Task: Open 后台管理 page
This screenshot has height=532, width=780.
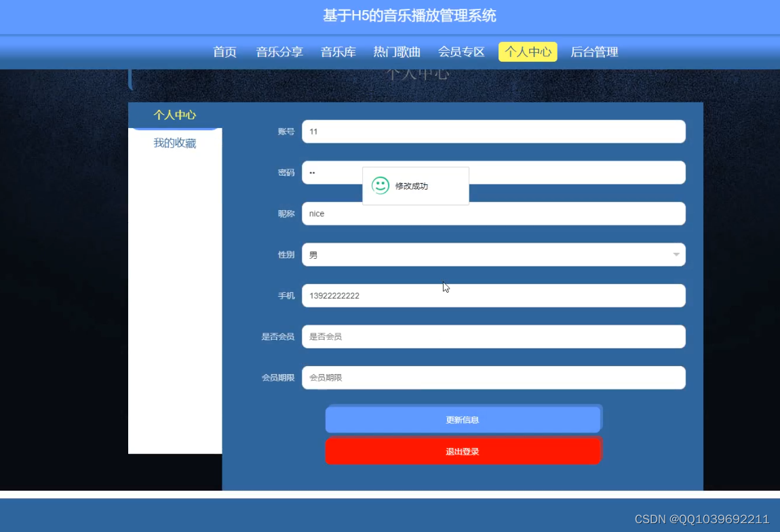Action: click(x=594, y=52)
